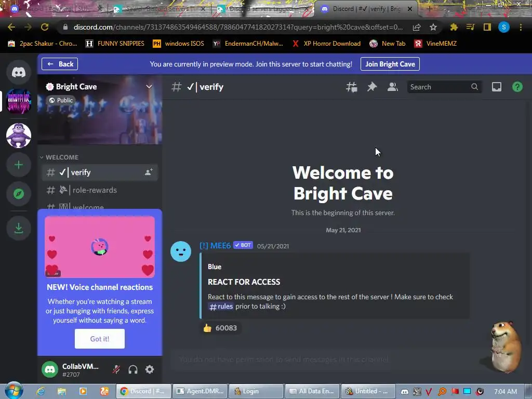This screenshot has height=399, width=532.
Task: Switch to All Data En... taskbar window
Action: coord(312,391)
